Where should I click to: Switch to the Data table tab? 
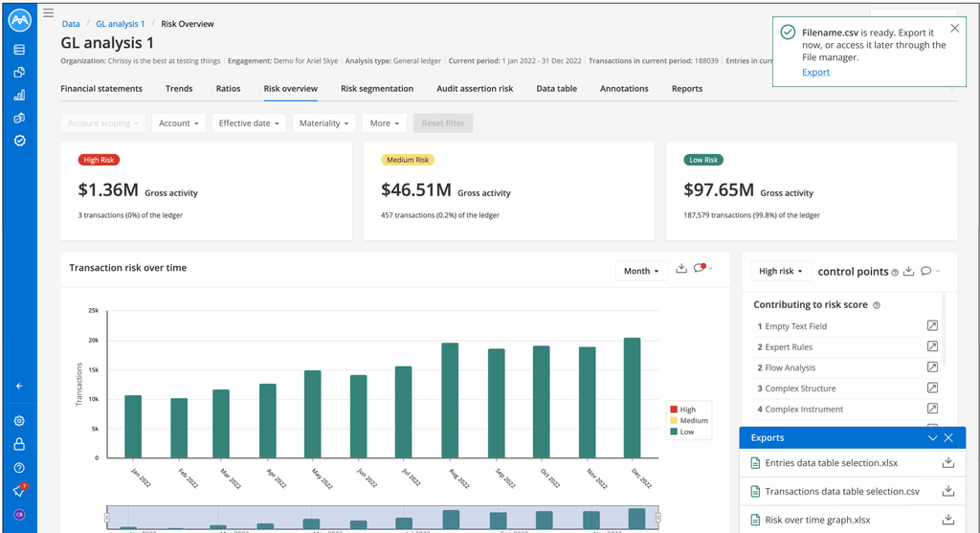(x=556, y=89)
